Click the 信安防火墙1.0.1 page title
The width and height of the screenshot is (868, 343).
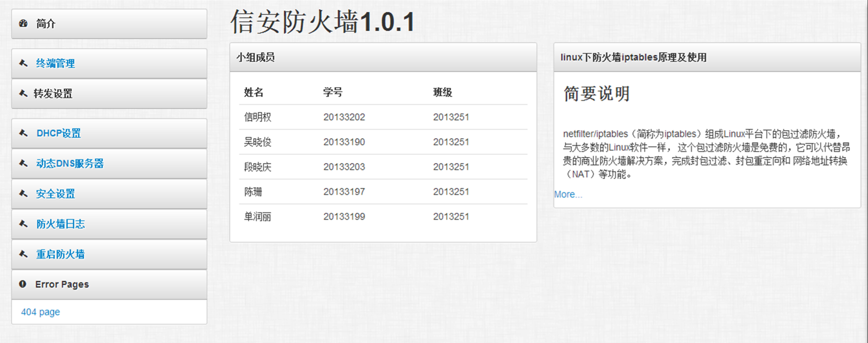pyautogui.click(x=323, y=22)
